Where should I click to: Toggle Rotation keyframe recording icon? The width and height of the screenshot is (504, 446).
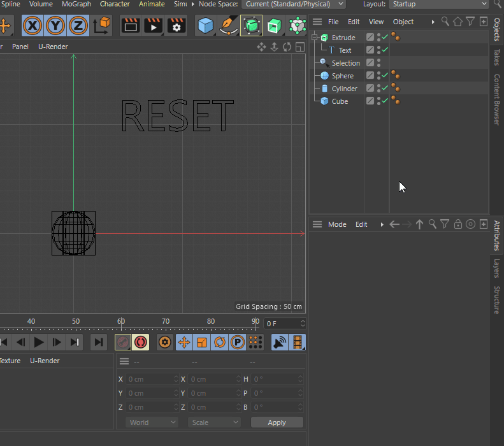(220, 342)
